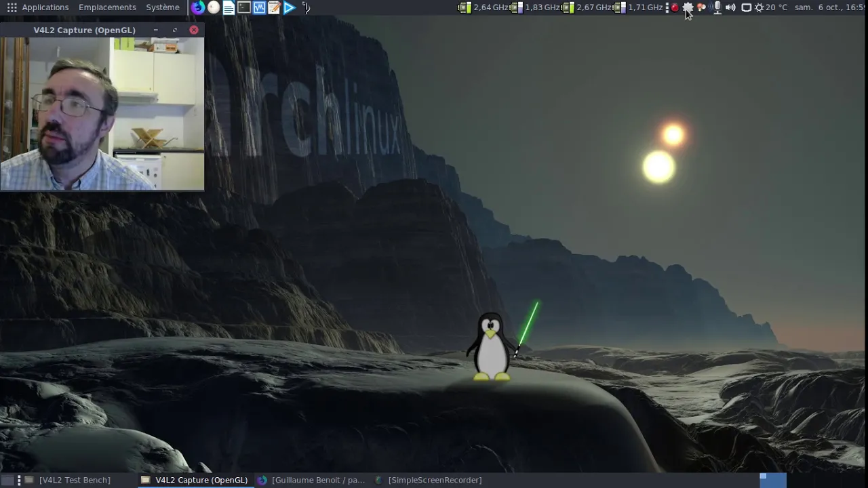Viewport: 868px width, 488px height.
Task: Open the calendar from the date clock
Action: click(830, 7)
